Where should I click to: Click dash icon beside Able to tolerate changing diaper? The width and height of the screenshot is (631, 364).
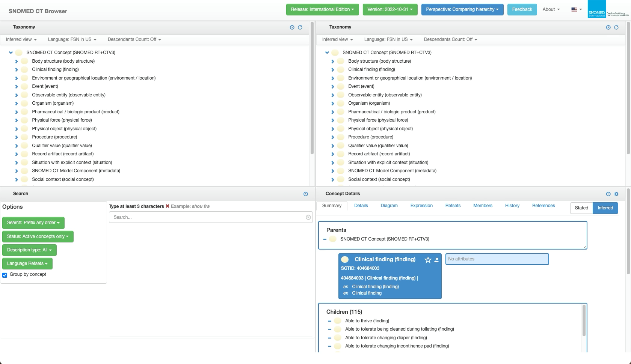pyautogui.click(x=330, y=338)
